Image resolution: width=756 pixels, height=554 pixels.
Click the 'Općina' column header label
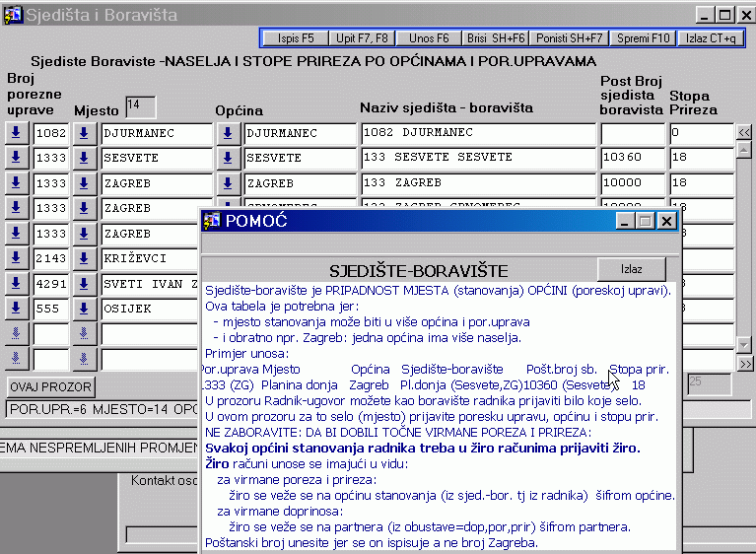[240, 110]
